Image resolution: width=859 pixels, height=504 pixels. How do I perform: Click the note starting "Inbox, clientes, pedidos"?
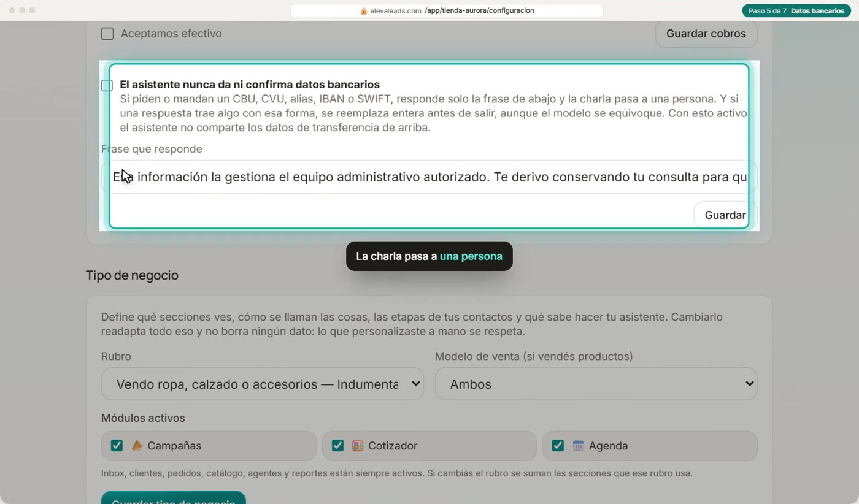point(396,473)
